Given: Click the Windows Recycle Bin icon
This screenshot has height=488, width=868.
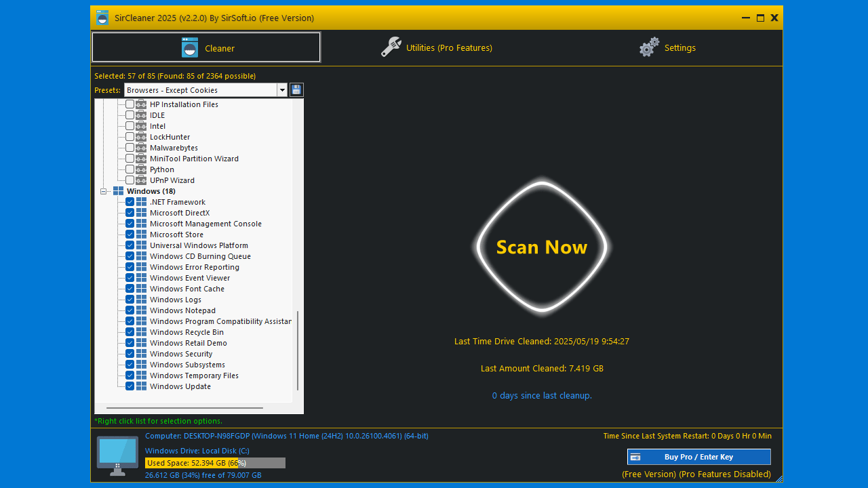Looking at the screenshot, I should coord(141,332).
